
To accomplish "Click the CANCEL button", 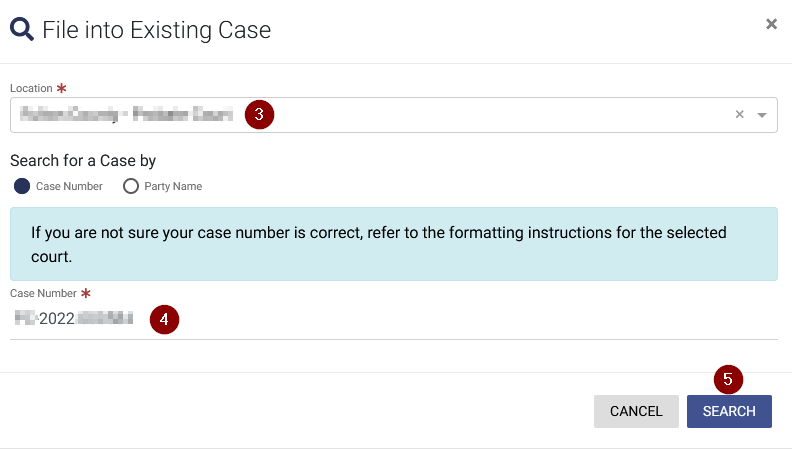I will [x=636, y=411].
